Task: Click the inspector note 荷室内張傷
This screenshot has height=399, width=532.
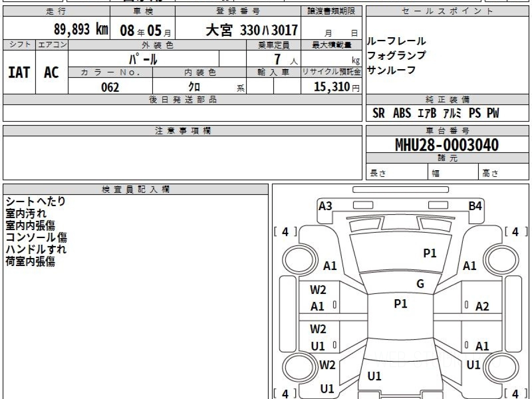Action: [x=31, y=262]
